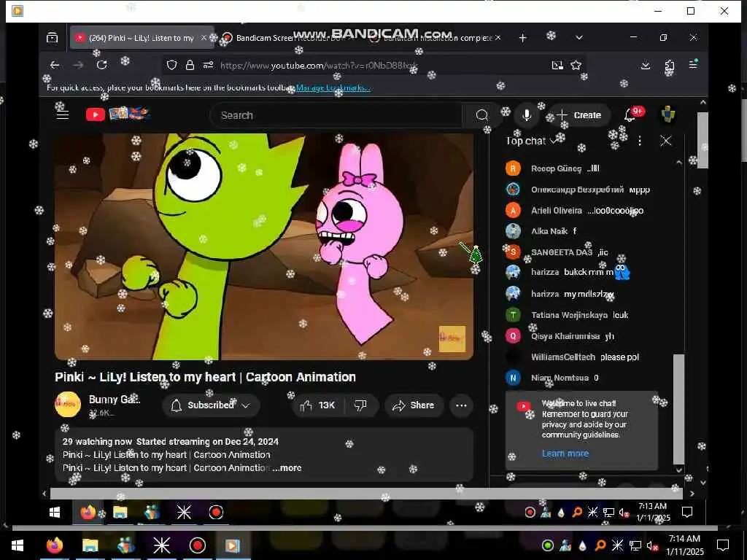Click the YouTube search magnifier button

coord(481,115)
